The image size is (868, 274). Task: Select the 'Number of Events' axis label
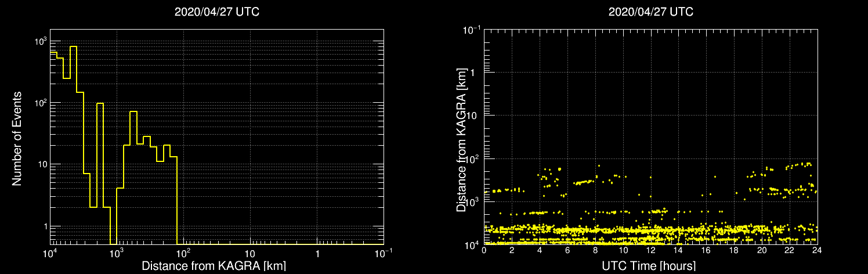[x=17, y=138]
